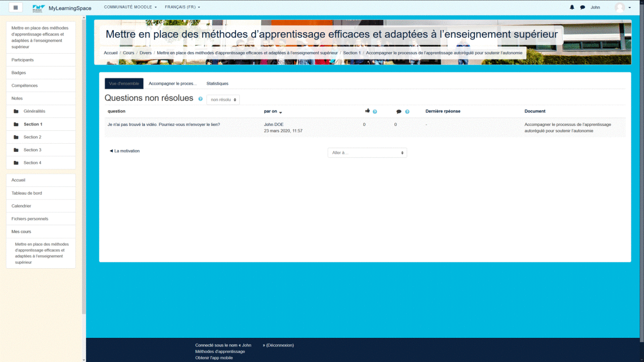Screen dimensions: 644x362
Task: Click Divers in the breadcrumb
Action: tap(145, 53)
